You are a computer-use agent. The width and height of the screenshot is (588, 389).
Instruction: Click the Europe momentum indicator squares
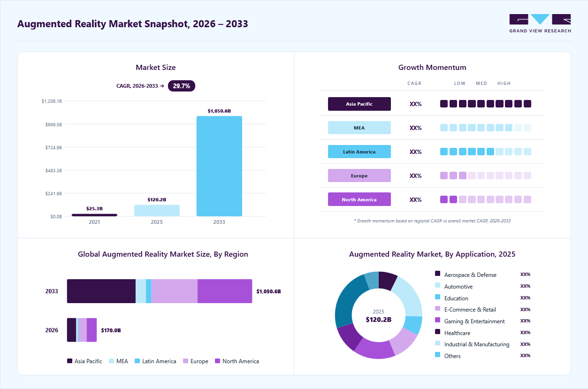pos(486,175)
